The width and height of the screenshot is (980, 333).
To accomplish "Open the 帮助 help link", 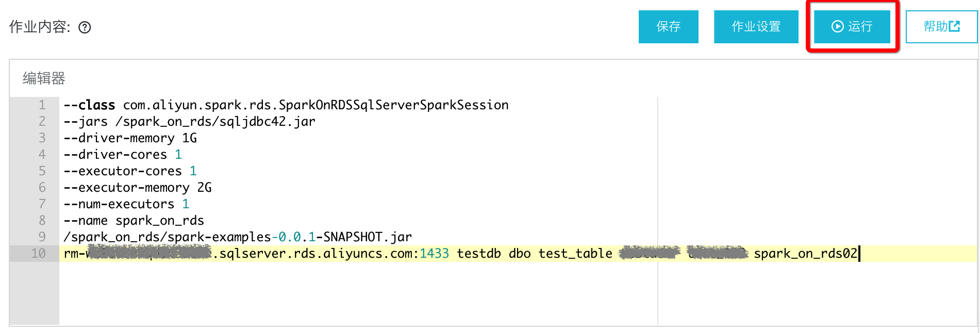I will [941, 26].
